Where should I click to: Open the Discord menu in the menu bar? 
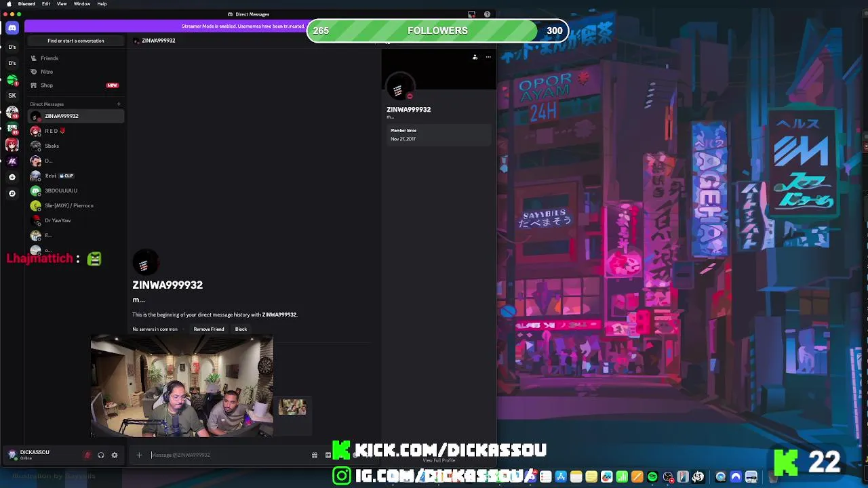coord(26,4)
